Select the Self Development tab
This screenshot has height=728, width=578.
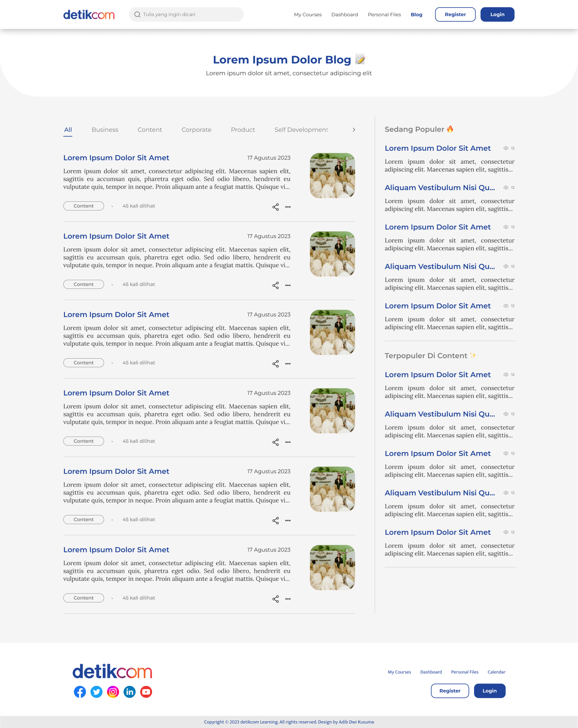(x=301, y=130)
